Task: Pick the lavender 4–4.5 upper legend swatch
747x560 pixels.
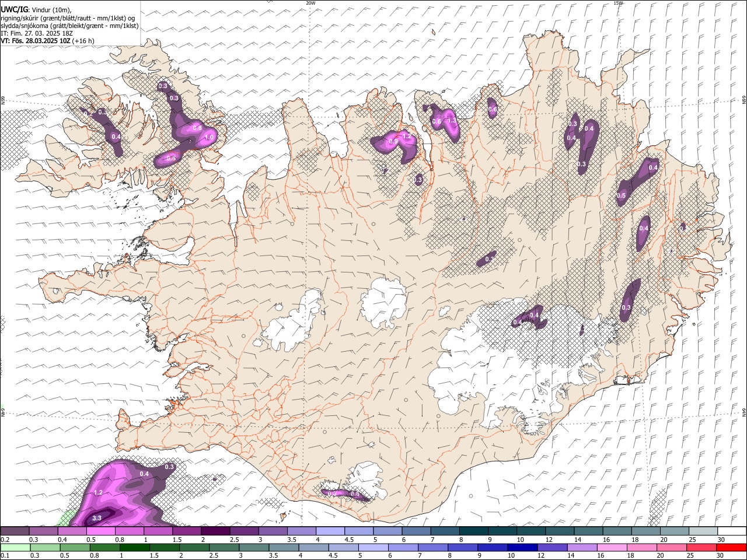Action: click(x=330, y=531)
